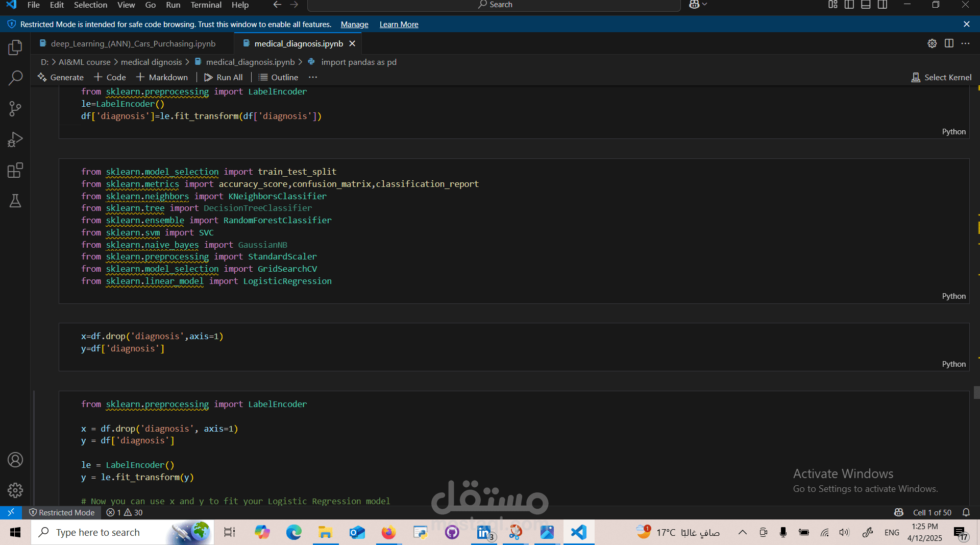Open Outlook from the taskbar

tap(357, 532)
